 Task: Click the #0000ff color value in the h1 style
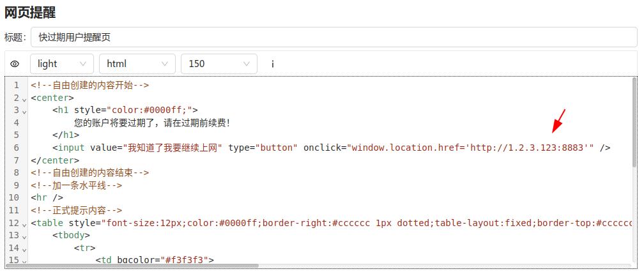coord(167,110)
